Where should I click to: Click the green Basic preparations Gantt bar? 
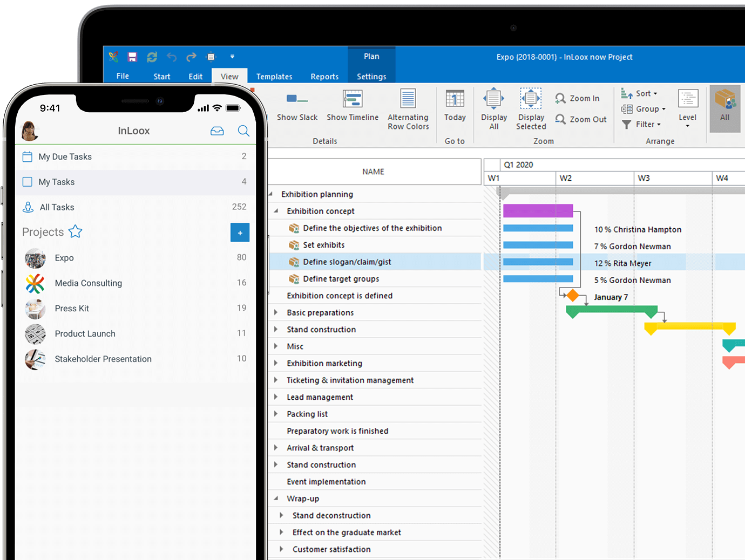coord(612,310)
